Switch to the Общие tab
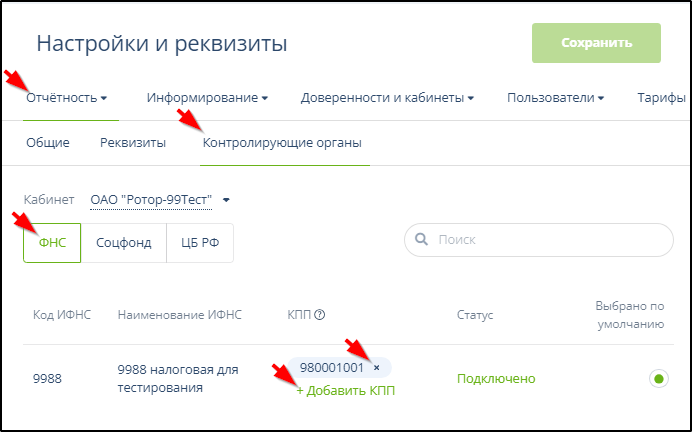 coord(48,143)
